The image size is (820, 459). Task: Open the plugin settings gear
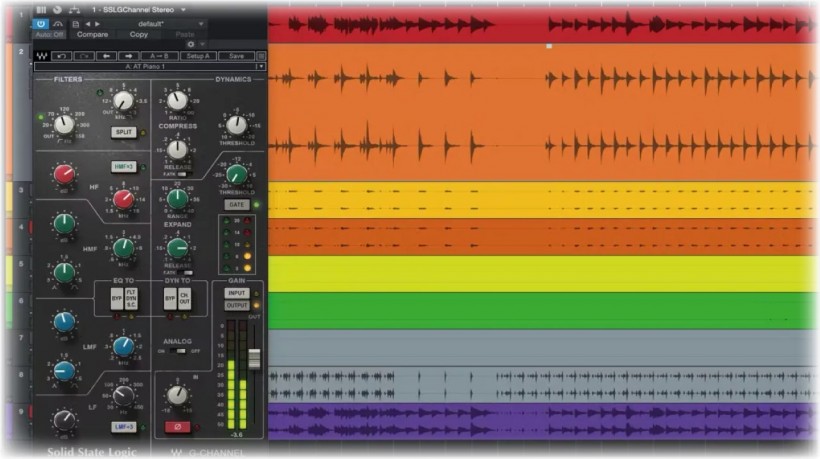[x=191, y=44]
